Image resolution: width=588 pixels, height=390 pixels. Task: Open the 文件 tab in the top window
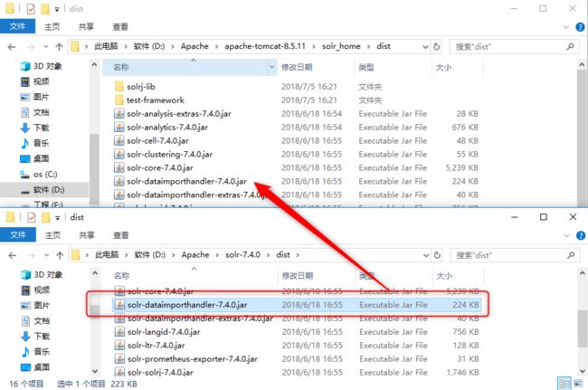click(17, 26)
